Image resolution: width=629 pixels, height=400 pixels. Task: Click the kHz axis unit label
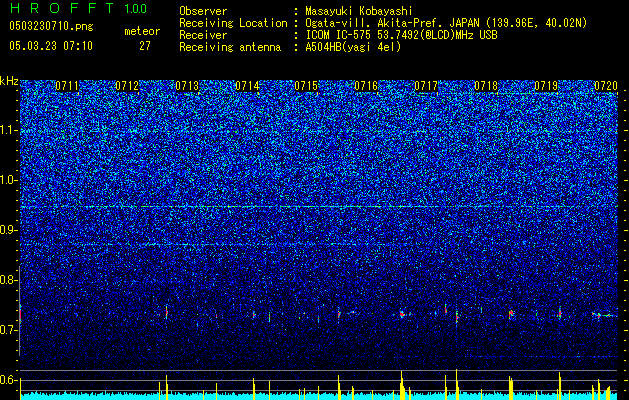pyautogui.click(x=9, y=81)
